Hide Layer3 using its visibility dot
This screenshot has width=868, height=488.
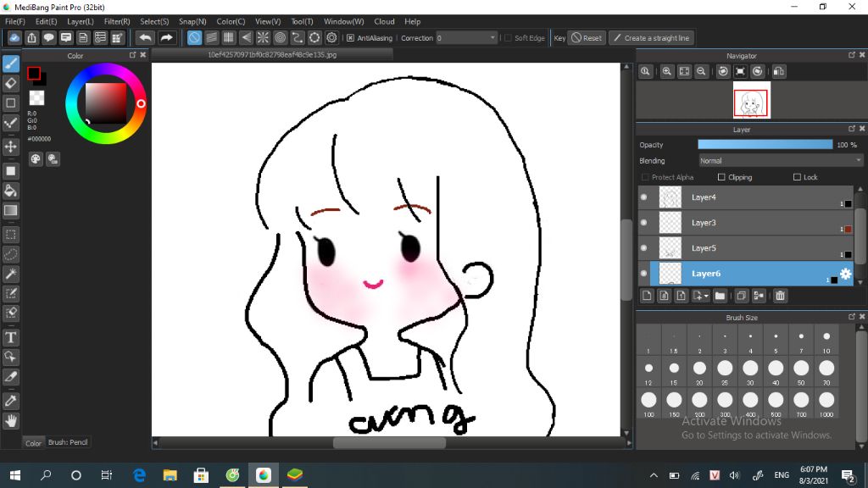pyautogui.click(x=644, y=223)
